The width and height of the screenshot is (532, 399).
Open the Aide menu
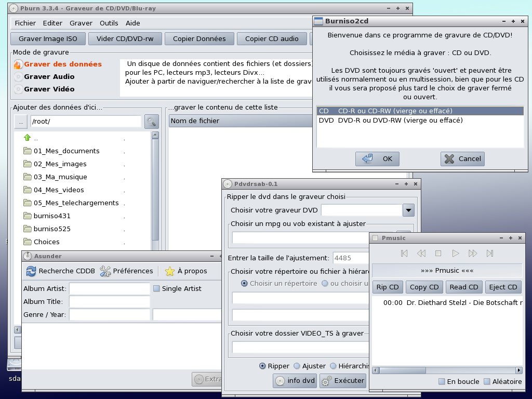click(132, 23)
